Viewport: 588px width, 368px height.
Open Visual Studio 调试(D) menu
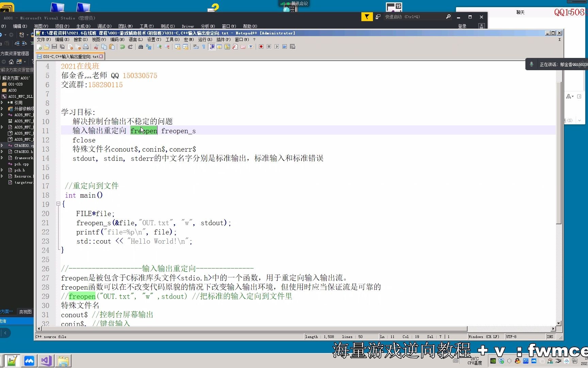pos(104,26)
